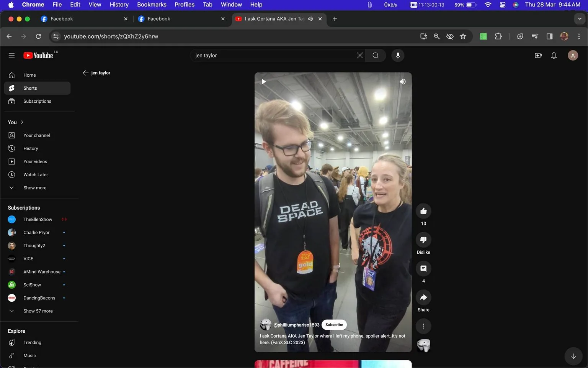Screen dimensions: 588x368
Task: Expand Show 57 more subscriptions
Action: click(x=38, y=311)
